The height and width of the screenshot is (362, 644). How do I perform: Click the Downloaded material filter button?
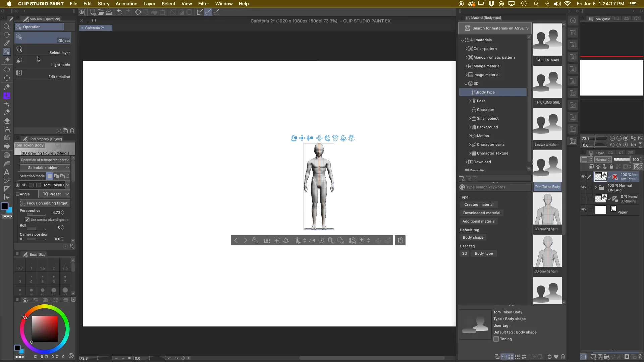coord(482,213)
